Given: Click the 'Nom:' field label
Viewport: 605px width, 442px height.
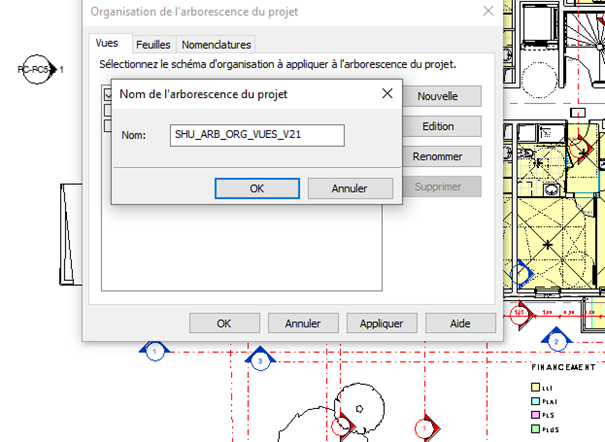Looking at the screenshot, I should click(134, 135).
